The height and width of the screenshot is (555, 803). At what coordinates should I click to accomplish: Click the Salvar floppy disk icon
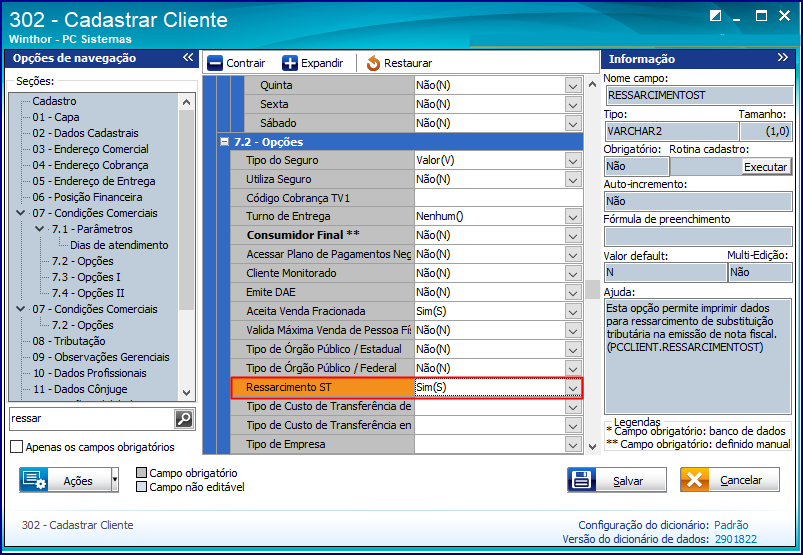[582, 480]
